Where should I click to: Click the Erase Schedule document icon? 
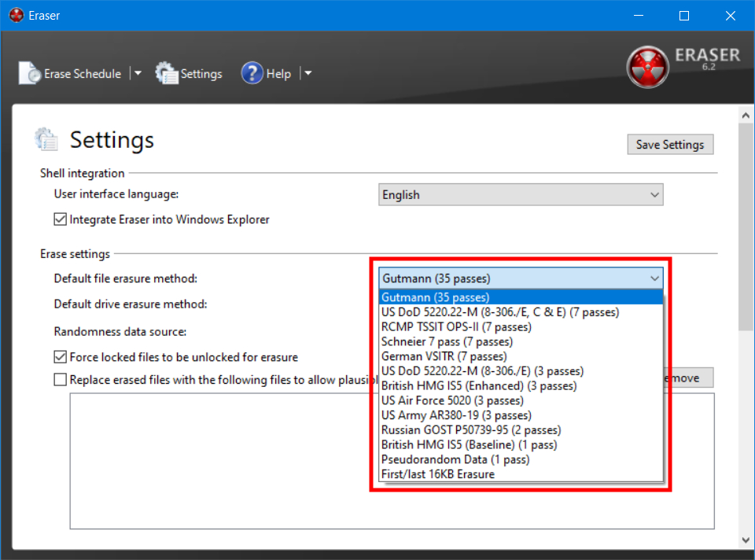point(29,74)
